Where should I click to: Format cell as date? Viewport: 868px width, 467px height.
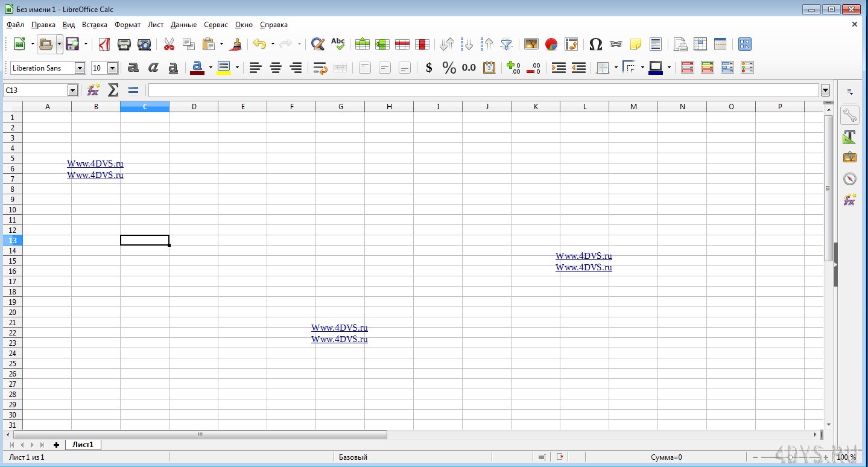click(489, 68)
